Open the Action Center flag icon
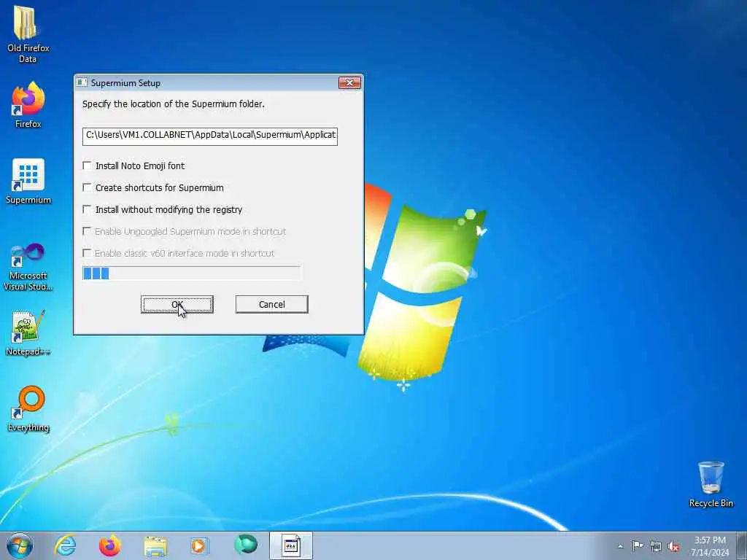The height and width of the screenshot is (560, 747). pos(638,545)
